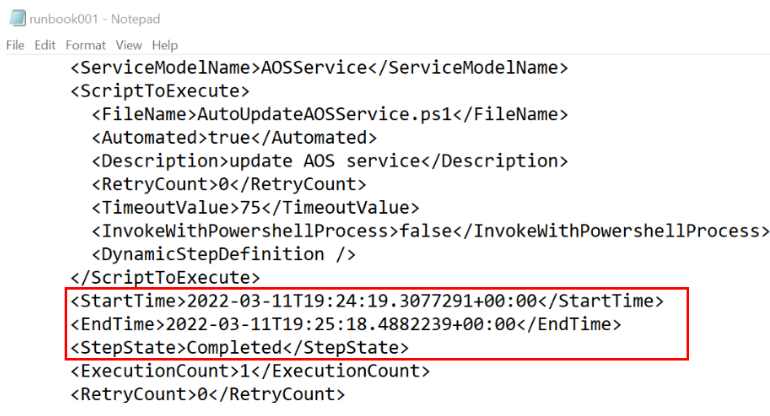This screenshot has width=770, height=416.
Task: Click the EndTime timestamp line
Action: (x=345, y=324)
